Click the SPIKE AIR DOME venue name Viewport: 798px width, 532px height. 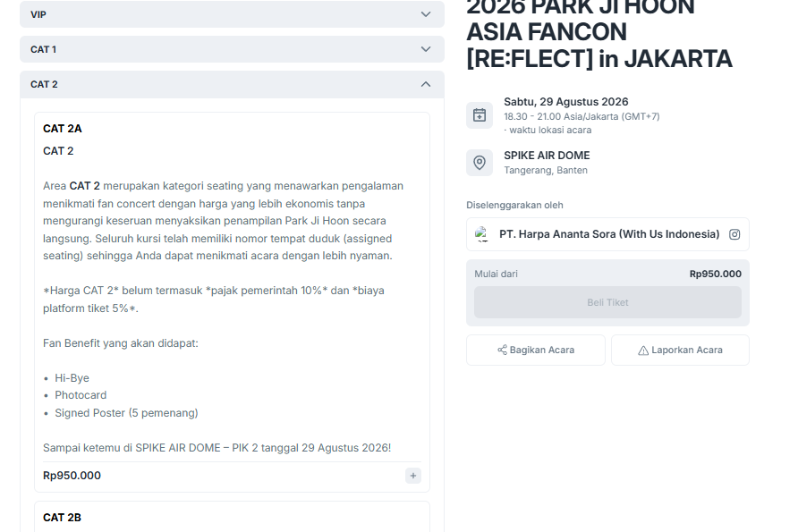click(x=547, y=155)
